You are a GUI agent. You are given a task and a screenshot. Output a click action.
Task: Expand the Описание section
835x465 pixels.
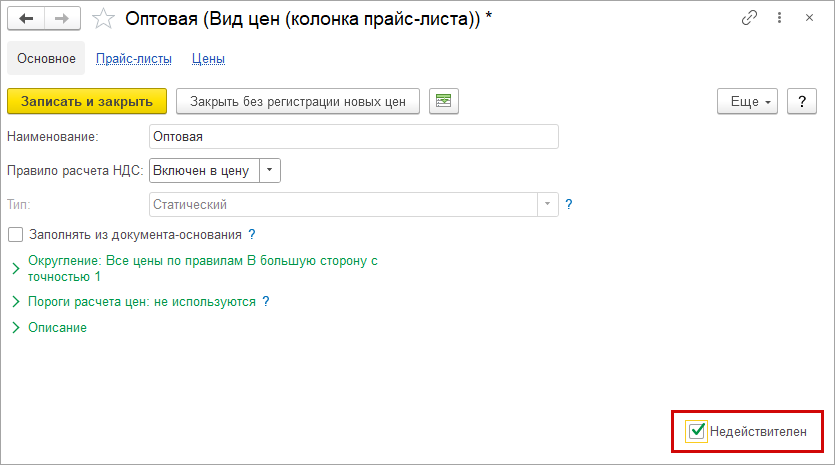15,327
